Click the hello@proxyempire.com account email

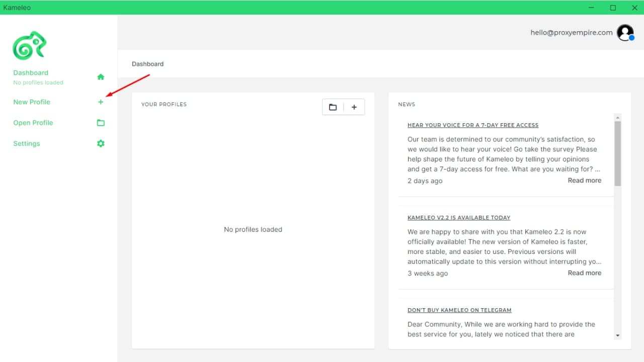[x=571, y=32]
